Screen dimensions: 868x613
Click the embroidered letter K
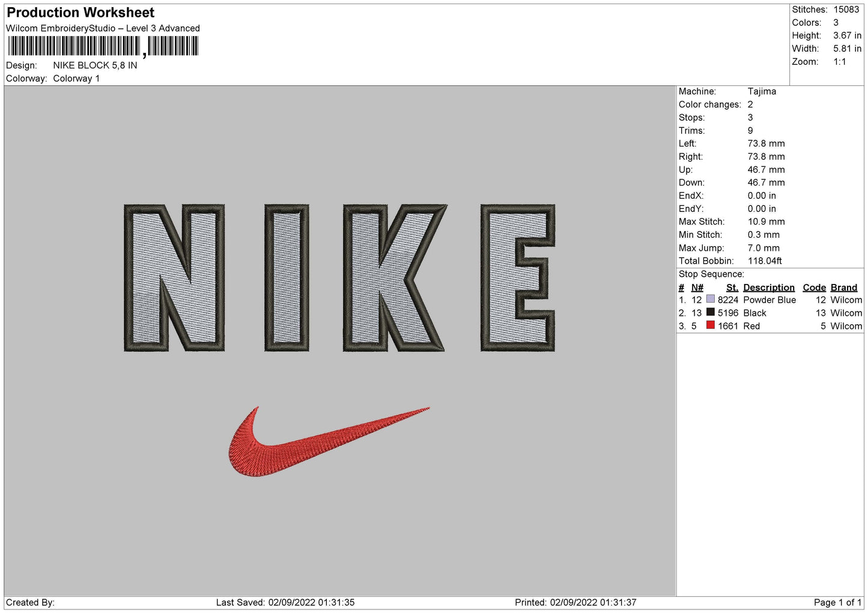(x=395, y=277)
